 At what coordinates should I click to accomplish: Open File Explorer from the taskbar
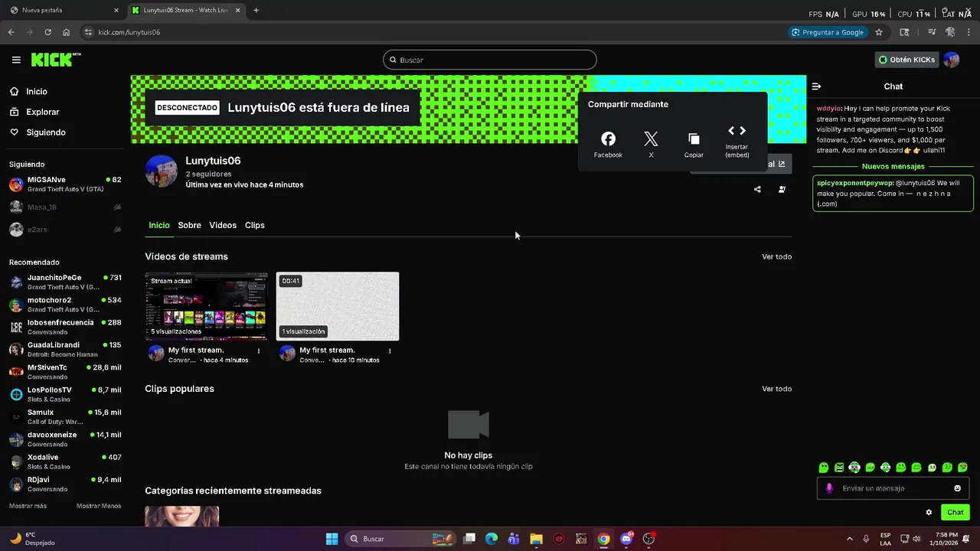pyautogui.click(x=536, y=539)
